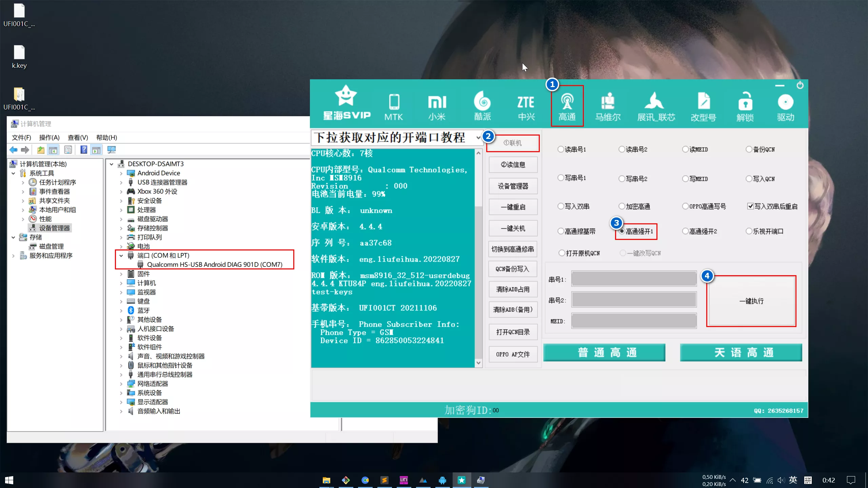This screenshot has width=868, height=488.
Task: Open 文件(F) menu
Action: tap(21, 138)
